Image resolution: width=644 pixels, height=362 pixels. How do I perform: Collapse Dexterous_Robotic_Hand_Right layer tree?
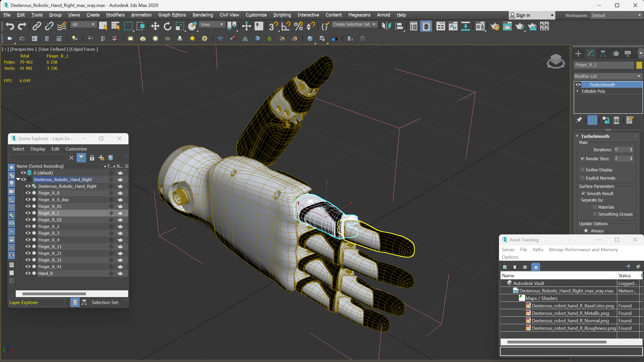point(18,179)
